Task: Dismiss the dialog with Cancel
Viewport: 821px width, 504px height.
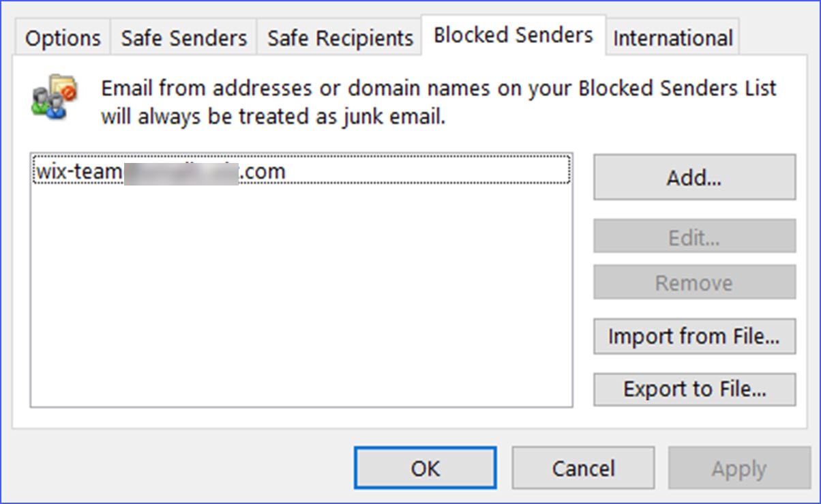Action: coord(583,468)
